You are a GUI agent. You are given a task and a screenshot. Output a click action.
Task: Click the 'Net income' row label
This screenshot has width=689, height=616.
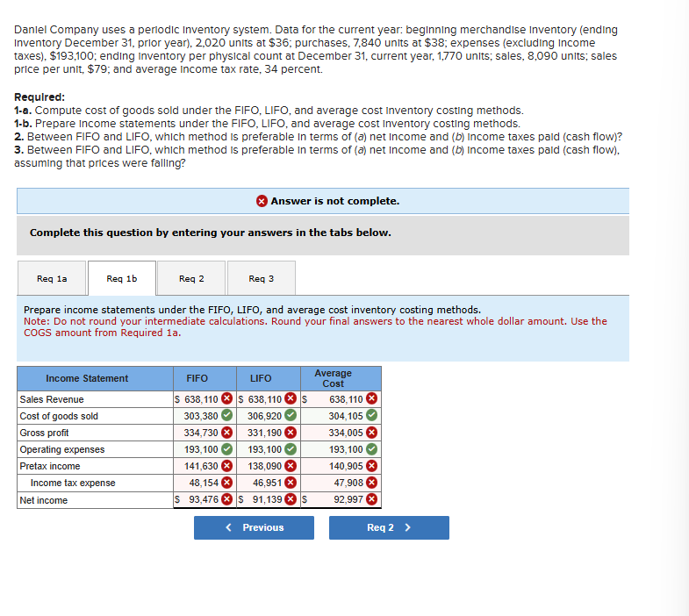pyautogui.click(x=44, y=500)
